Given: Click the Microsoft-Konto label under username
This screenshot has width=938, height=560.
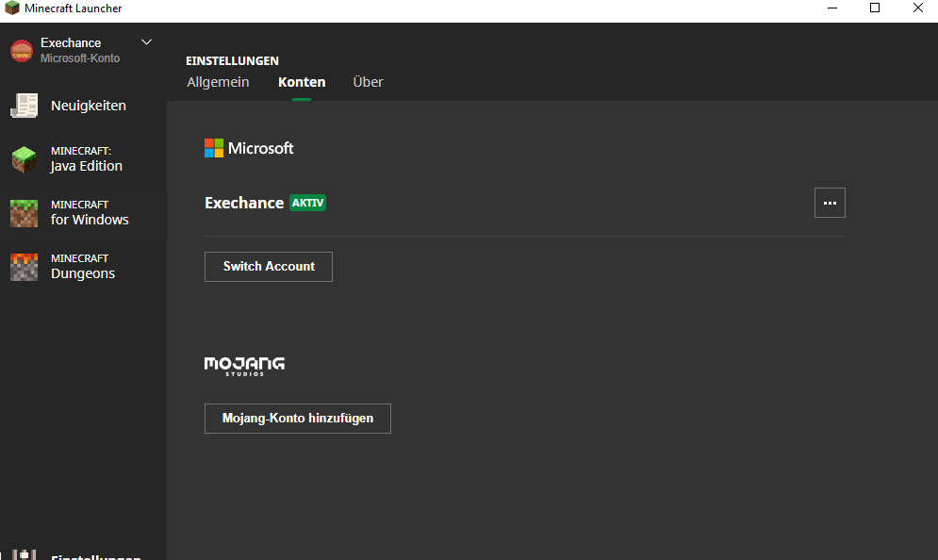Looking at the screenshot, I should click(80, 58).
